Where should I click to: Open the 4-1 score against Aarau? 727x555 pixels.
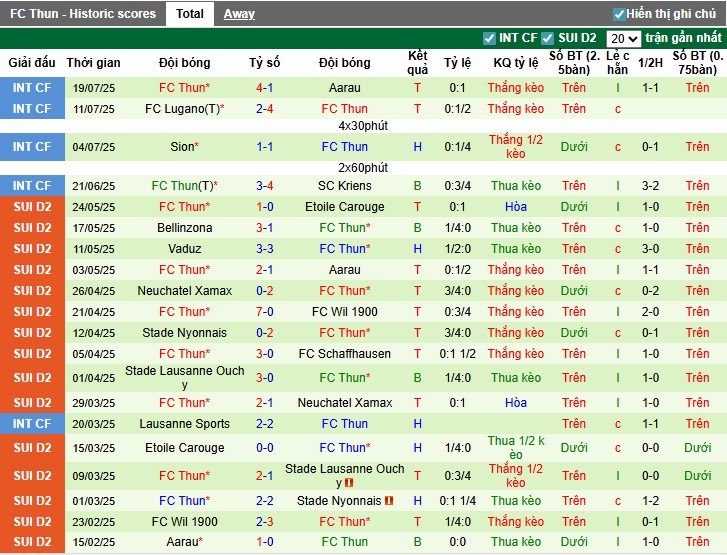point(264,88)
